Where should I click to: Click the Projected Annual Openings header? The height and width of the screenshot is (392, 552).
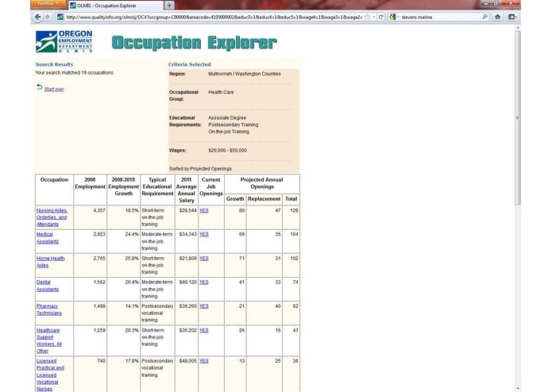[261, 183]
